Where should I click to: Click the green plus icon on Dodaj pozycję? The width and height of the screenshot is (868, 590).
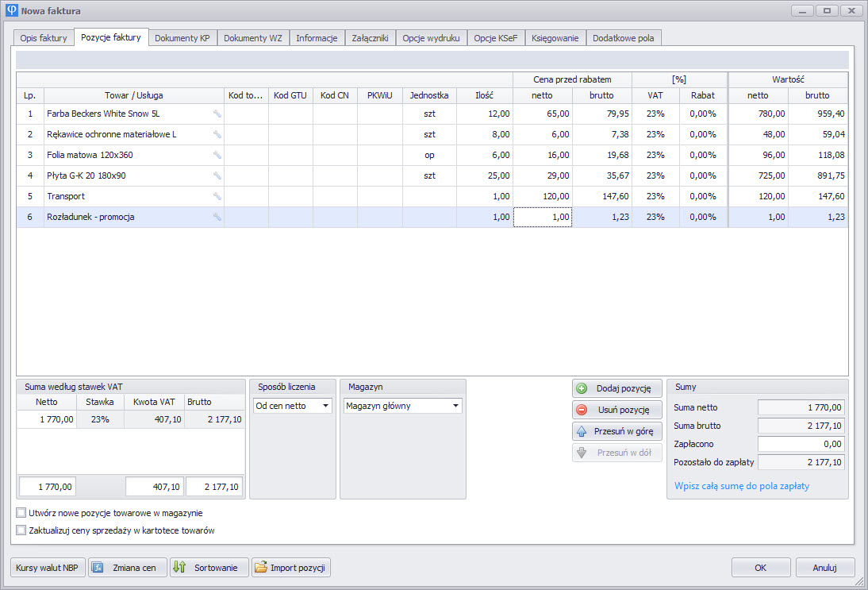pyautogui.click(x=582, y=389)
